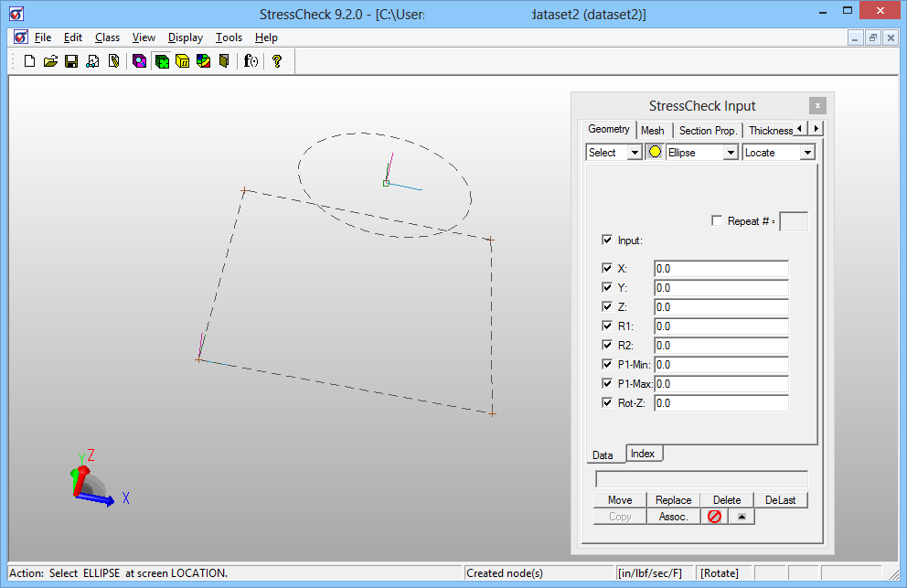Screen dimensions: 907x588
Task: Click the yellow cube toolbar icon
Action: coord(183,61)
